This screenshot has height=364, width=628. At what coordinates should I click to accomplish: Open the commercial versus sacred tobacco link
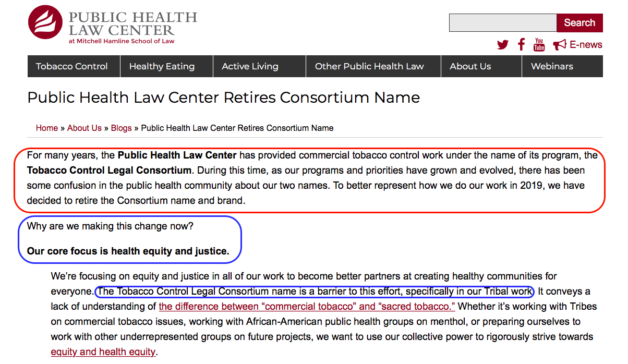(307, 306)
